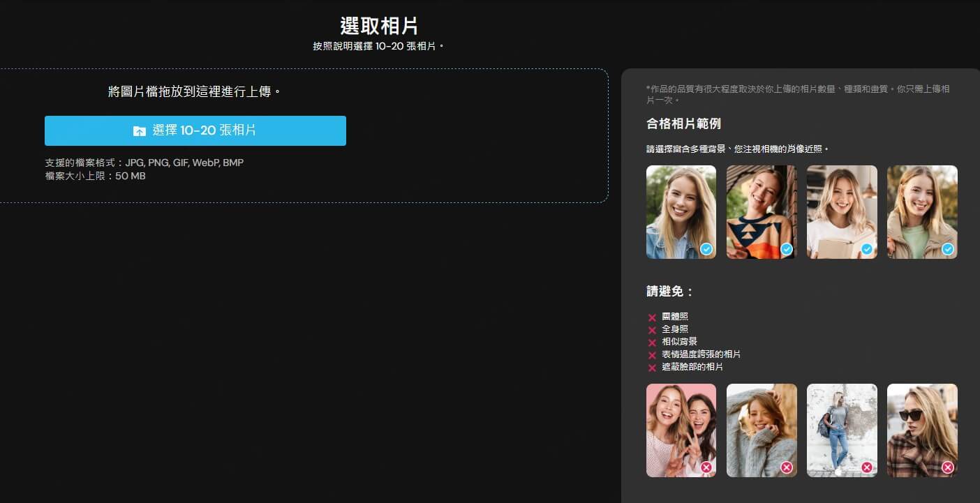Select the two women peace-sign photo thumbnail
The image size is (980, 503).
(x=681, y=430)
